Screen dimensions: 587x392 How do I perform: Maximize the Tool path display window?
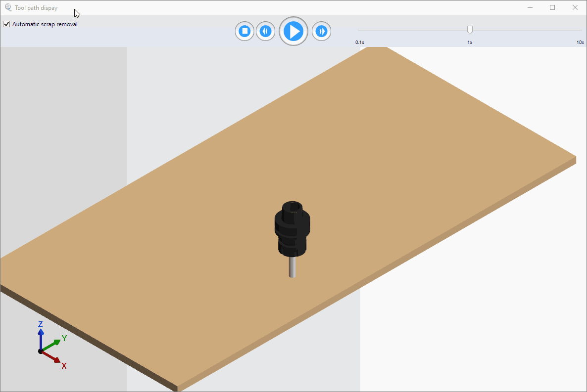pos(552,7)
